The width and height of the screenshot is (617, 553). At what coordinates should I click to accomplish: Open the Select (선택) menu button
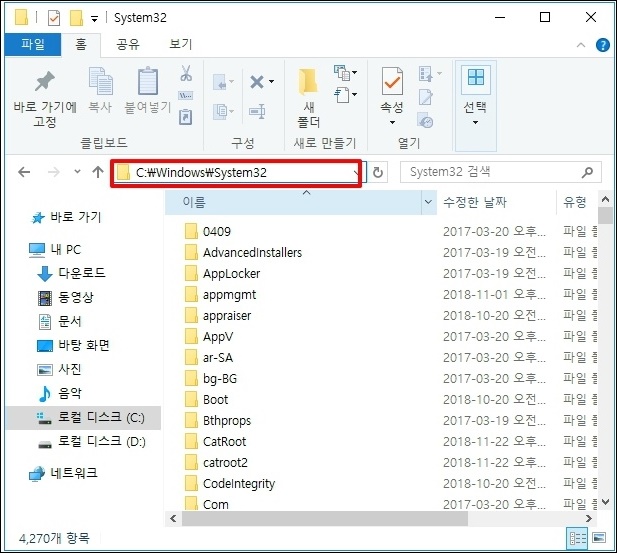coord(475,105)
